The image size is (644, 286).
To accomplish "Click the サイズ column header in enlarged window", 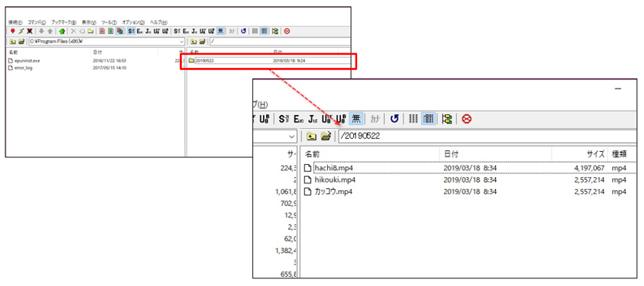I will point(579,154).
